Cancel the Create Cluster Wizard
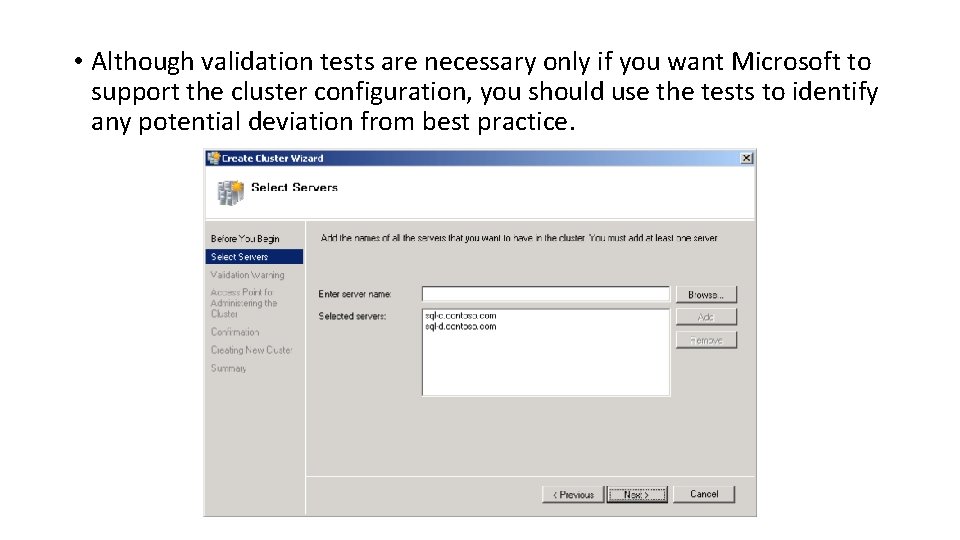This screenshot has height=540, width=960. click(x=703, y=494)
